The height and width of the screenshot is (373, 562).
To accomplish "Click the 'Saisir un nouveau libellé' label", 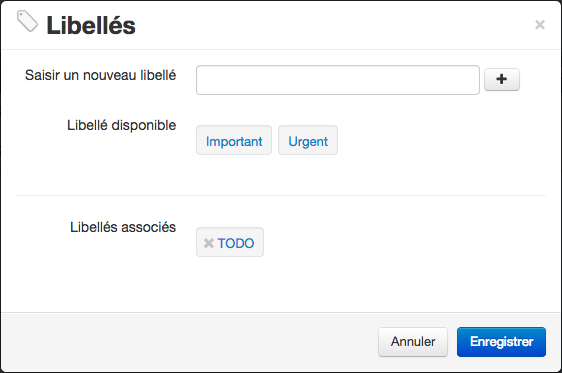I will (x=100, y=75).
